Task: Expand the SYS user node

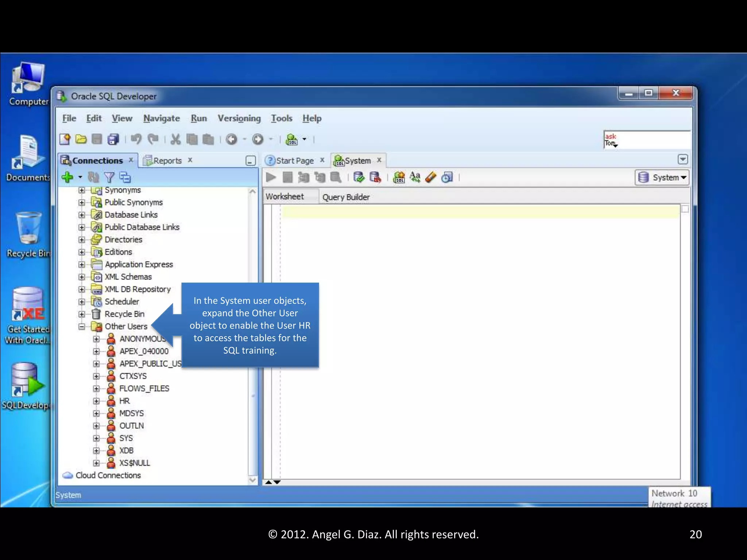Action: (x=96, y=438)
